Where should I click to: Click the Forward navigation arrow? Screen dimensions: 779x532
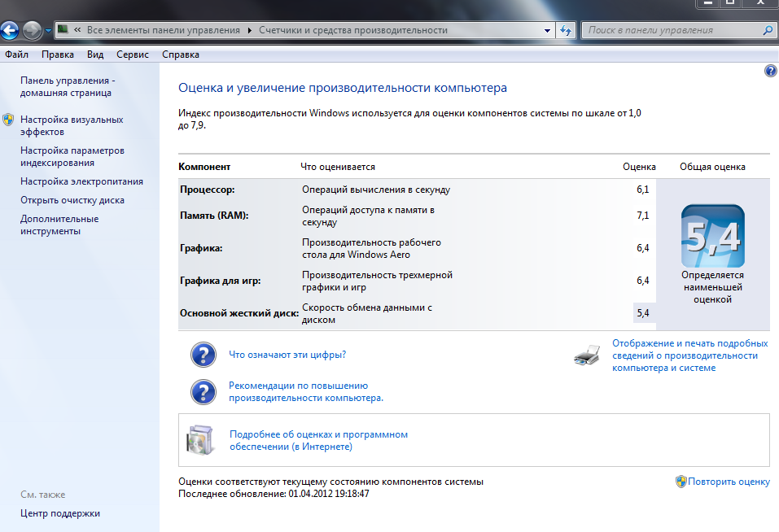(33, 30)
